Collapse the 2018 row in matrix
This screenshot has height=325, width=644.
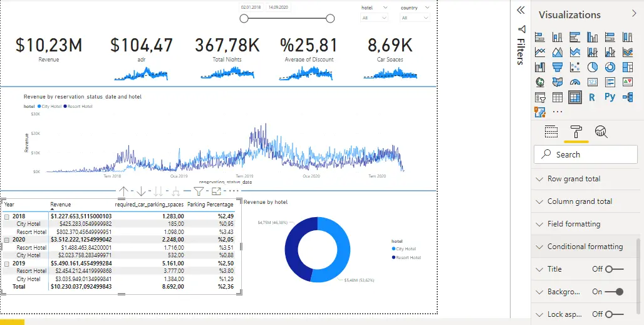[x=6, y=216]
